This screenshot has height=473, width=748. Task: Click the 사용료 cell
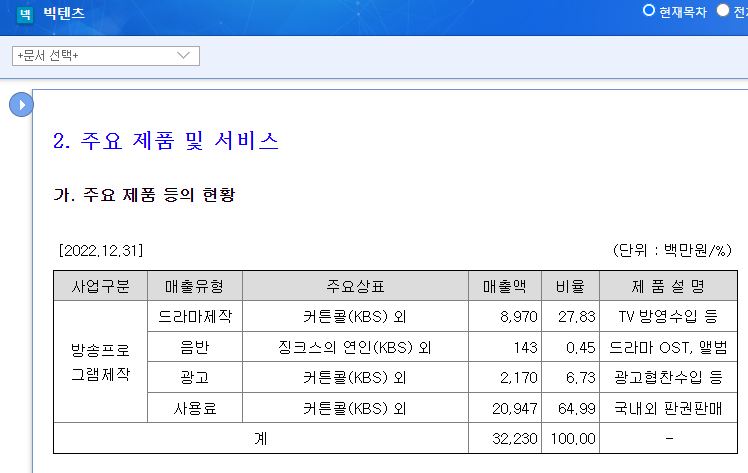click(x=195, y=408)
